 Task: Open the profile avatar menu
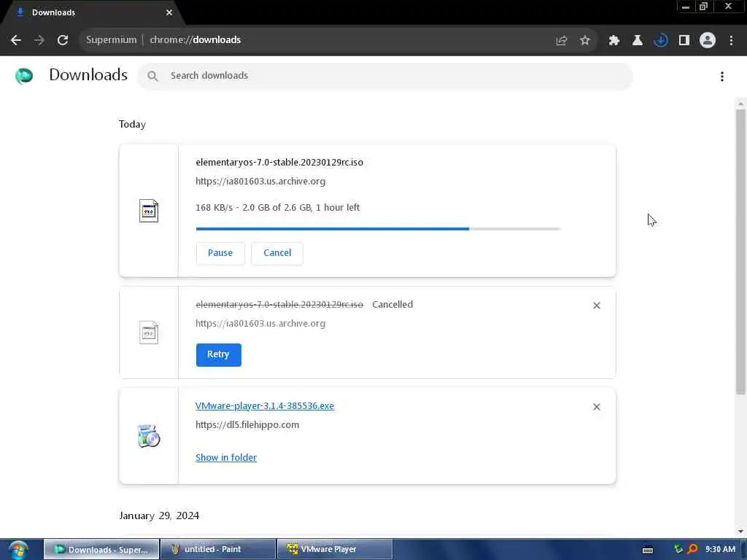pyautogui.click(x=708, y=41)
